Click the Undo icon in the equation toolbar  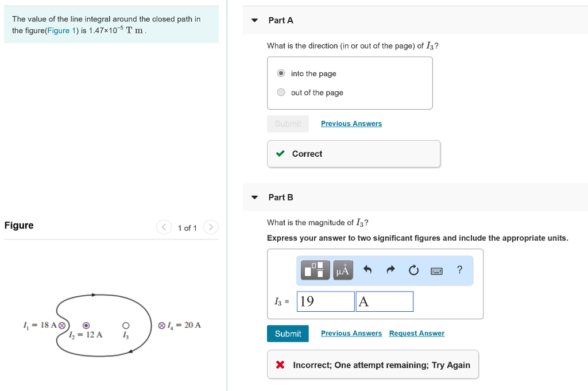[x=367, y=270]
